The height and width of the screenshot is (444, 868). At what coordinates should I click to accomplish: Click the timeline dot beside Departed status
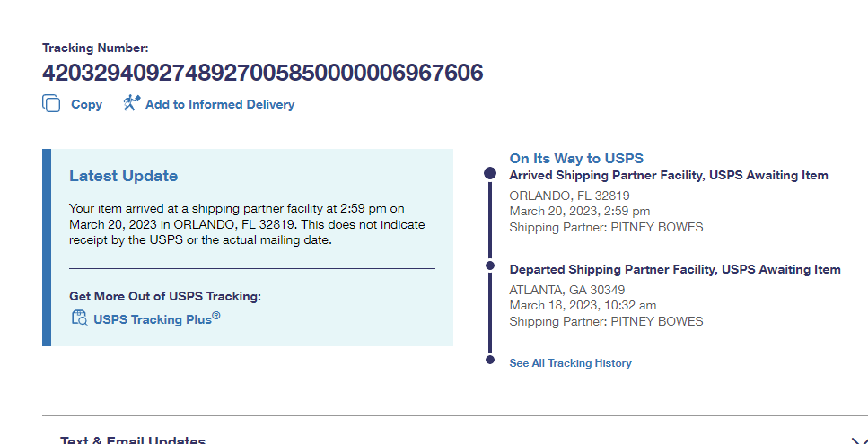[490, 266]
